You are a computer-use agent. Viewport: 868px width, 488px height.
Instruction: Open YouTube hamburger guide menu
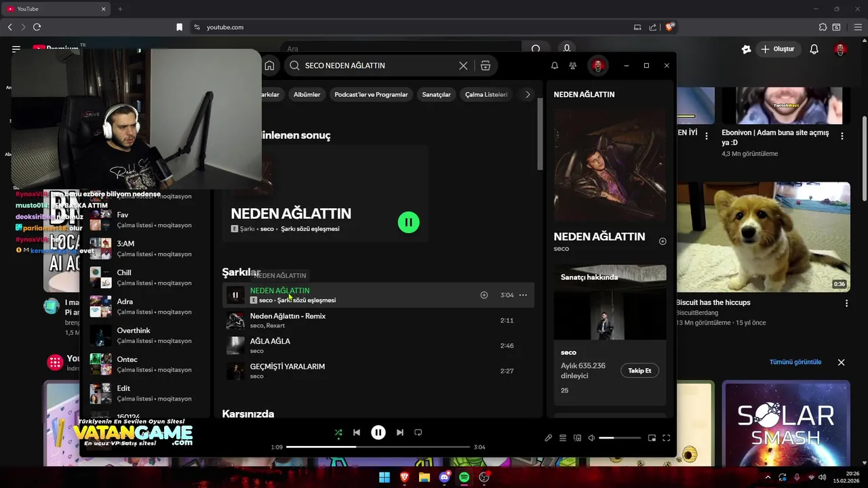pos(16,49)
